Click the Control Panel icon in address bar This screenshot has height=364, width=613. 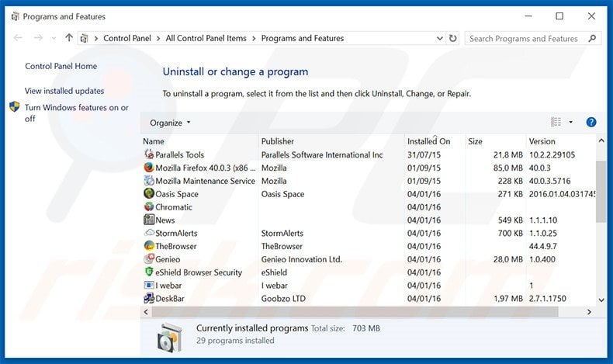[84, 38]
